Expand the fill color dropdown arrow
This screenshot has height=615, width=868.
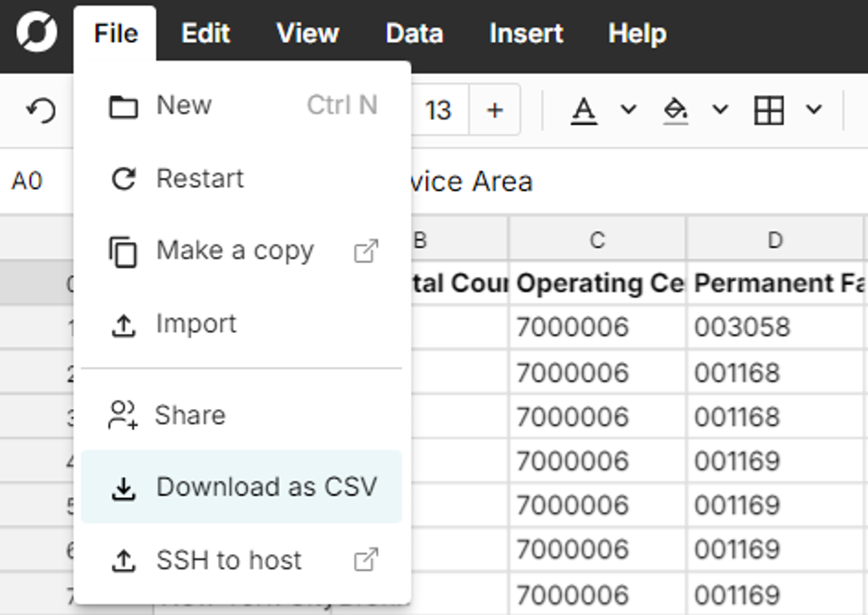[720, 109]
